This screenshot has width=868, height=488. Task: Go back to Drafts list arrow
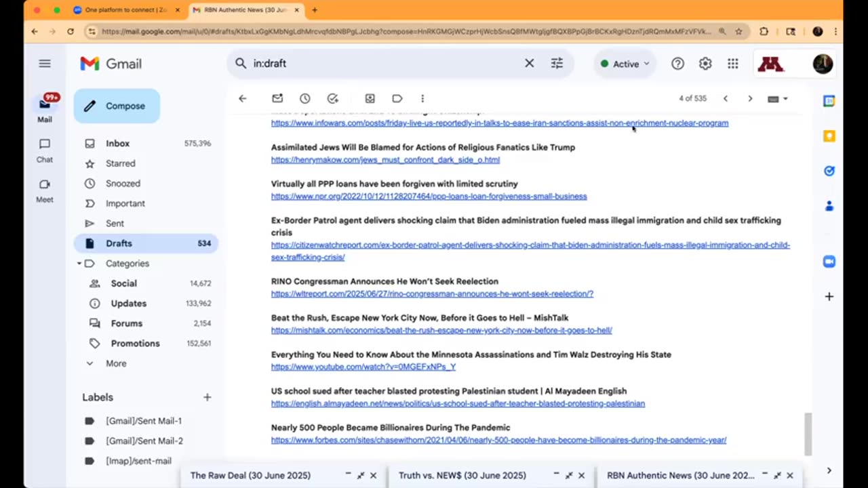pyautogui.click(x=243, y=98)
